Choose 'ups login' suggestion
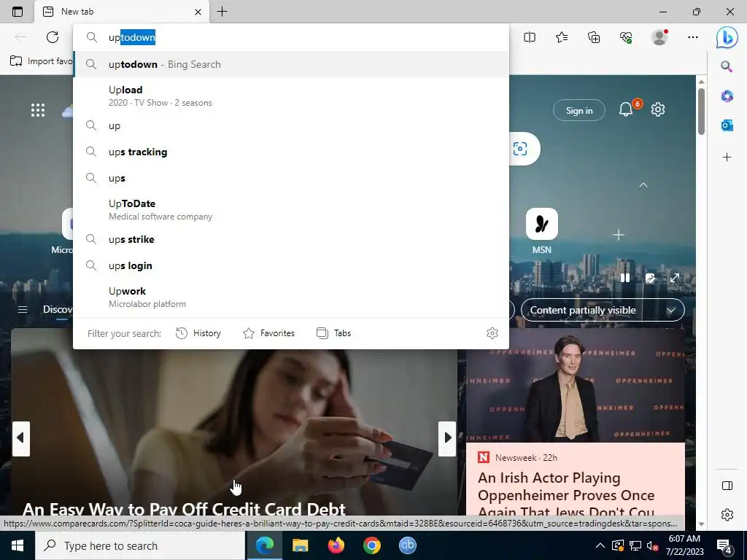The width and height of the screenshot is (747, 560). pos(291,265)
